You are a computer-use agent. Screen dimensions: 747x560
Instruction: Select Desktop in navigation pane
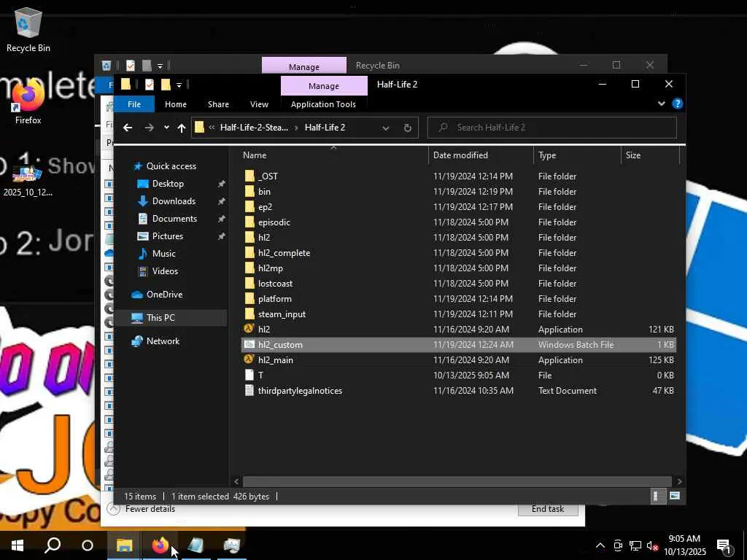(x=168, y=184)
